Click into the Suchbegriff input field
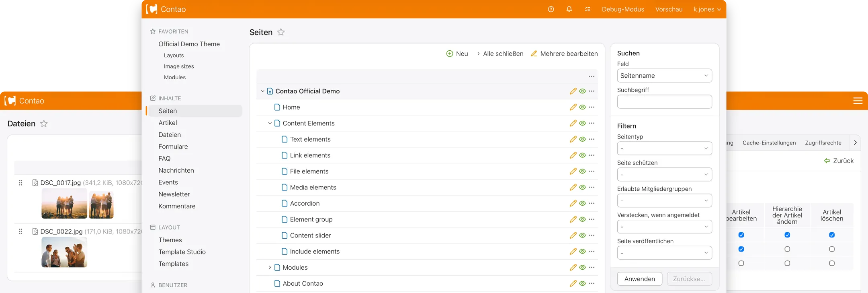This screenshot has width=868, height=293. (x=665, y=102)
